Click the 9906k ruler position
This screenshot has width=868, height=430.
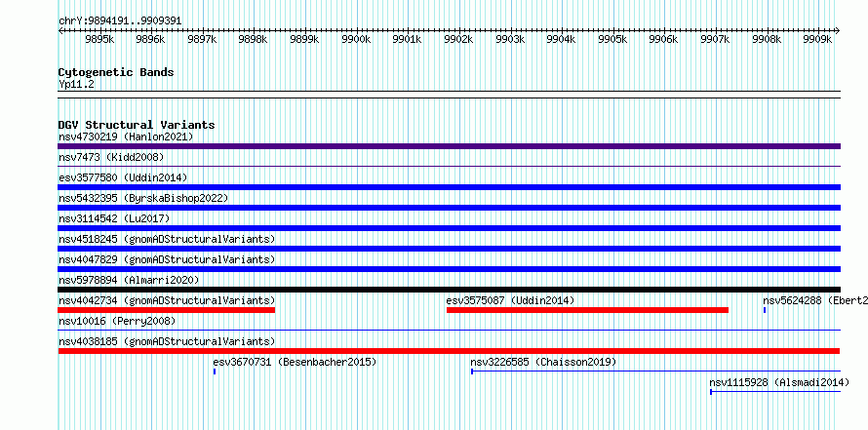click(663, 39)
